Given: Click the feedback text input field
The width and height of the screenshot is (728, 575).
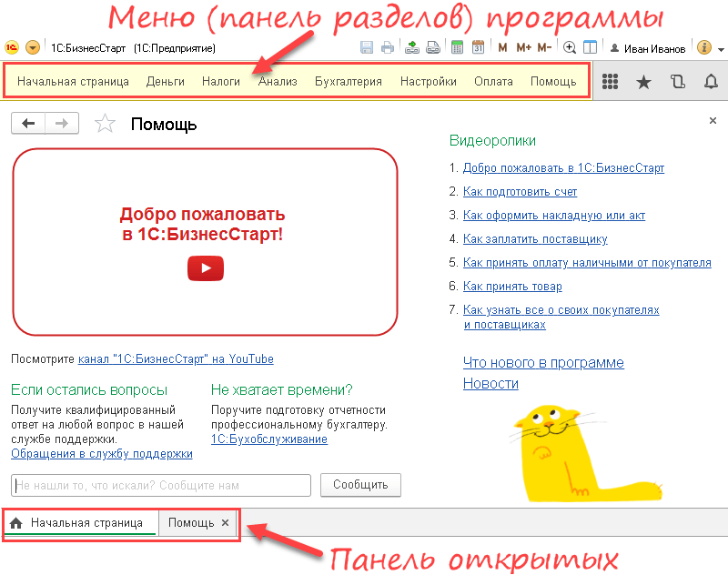Looking at the screenshot, I should [x=161, y=486].
